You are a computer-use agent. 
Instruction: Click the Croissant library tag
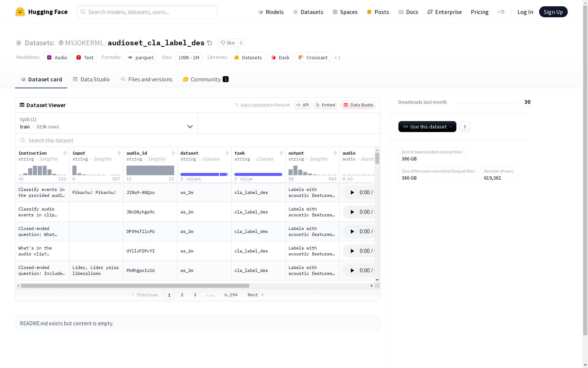[x=313, y=57]
